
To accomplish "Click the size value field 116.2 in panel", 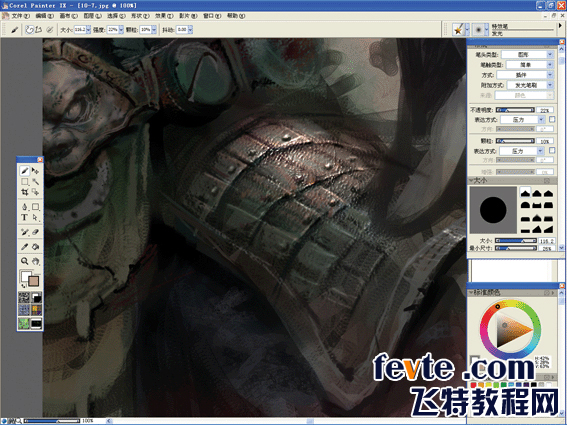I will pos(546,241).
